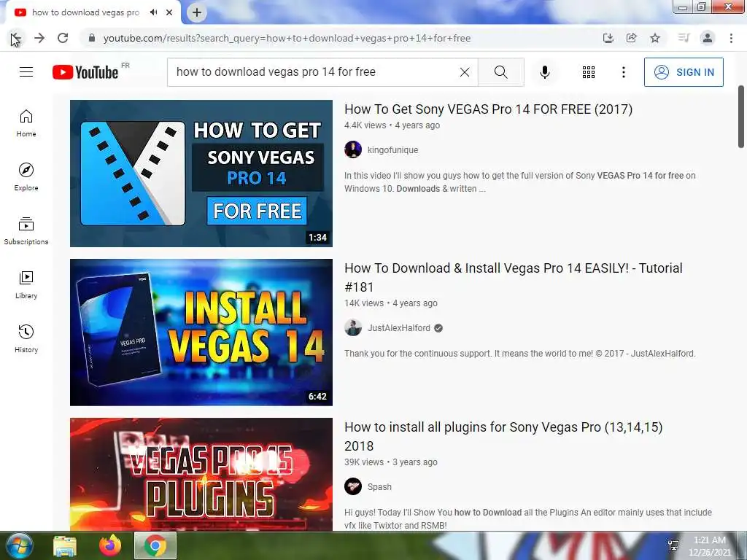
Task: Play the 'Install Vegas 14' thumbnail
Action: (x=201, y=332)
